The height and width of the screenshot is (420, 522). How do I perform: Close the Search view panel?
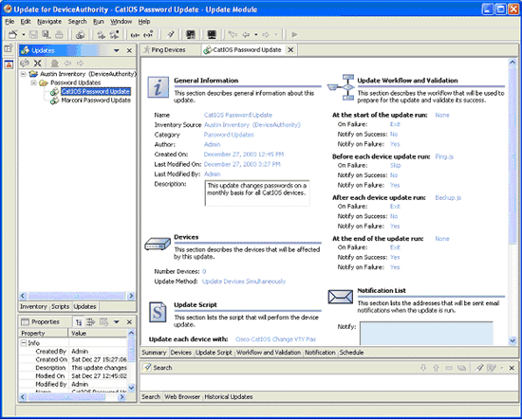coord(512,368)
